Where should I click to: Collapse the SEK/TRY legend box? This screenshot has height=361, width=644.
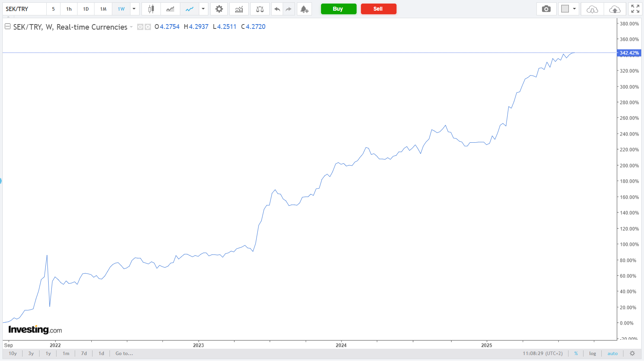click(x=8, y=26)
